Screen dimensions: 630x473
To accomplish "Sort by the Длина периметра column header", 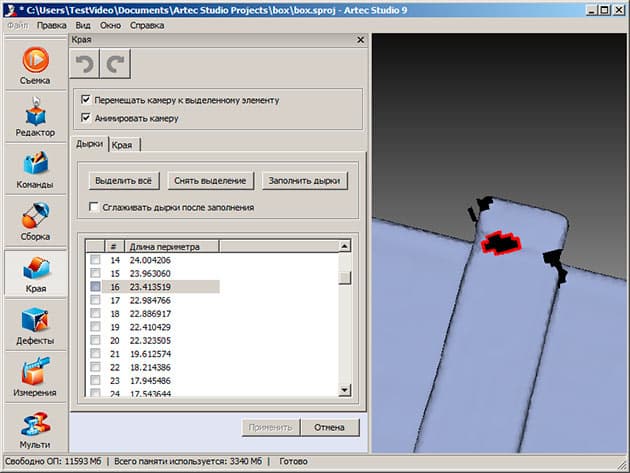I will pos(172,246).
